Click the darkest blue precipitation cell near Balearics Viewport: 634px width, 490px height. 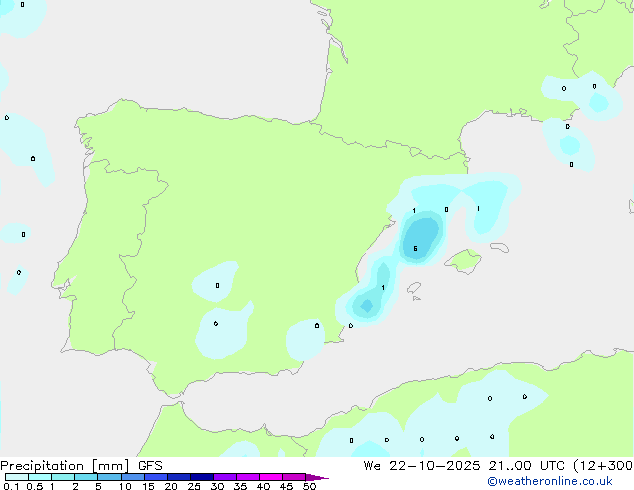tap(421, 239)
